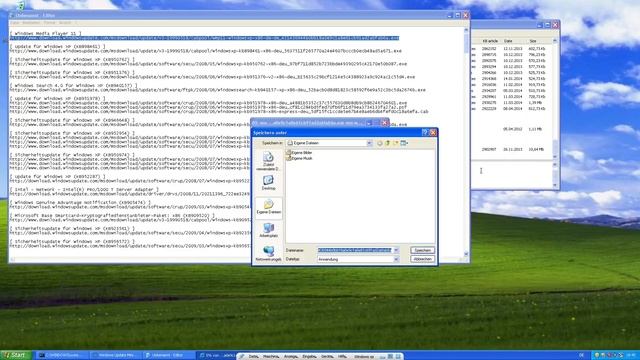Viewport: 640px width, 360px height.
Task: Expand the Speichern in folder dropdown
Action: (369, 143)
